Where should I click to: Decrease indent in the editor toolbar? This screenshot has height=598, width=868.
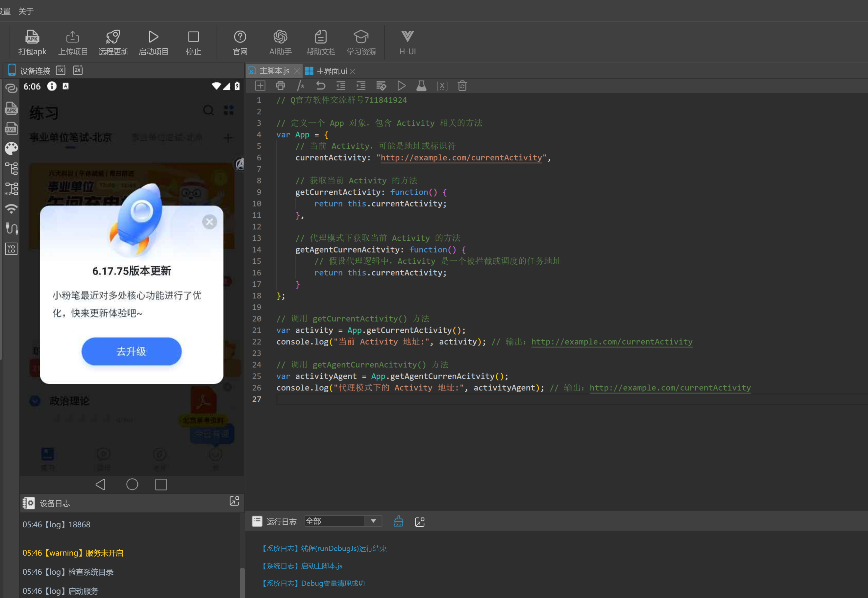pyautogui.click(x=341, y=86)
